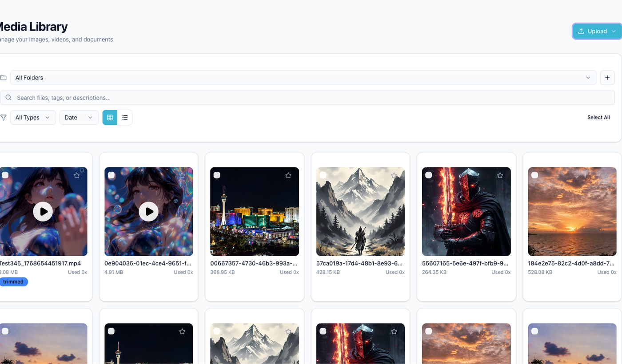Open the Date sort dropdown
Screen dimensions: 622x364
click(x=79, y=118)
